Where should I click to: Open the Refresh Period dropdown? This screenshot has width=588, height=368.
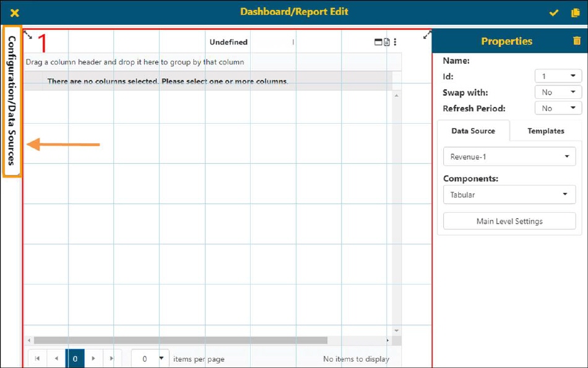click(x=558, y=108)
